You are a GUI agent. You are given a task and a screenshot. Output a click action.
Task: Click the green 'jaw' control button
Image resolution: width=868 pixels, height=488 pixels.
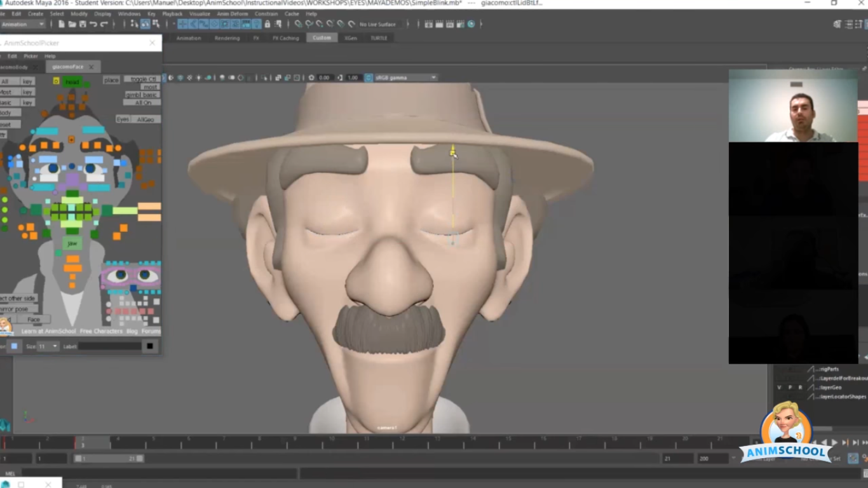[72, 243]
